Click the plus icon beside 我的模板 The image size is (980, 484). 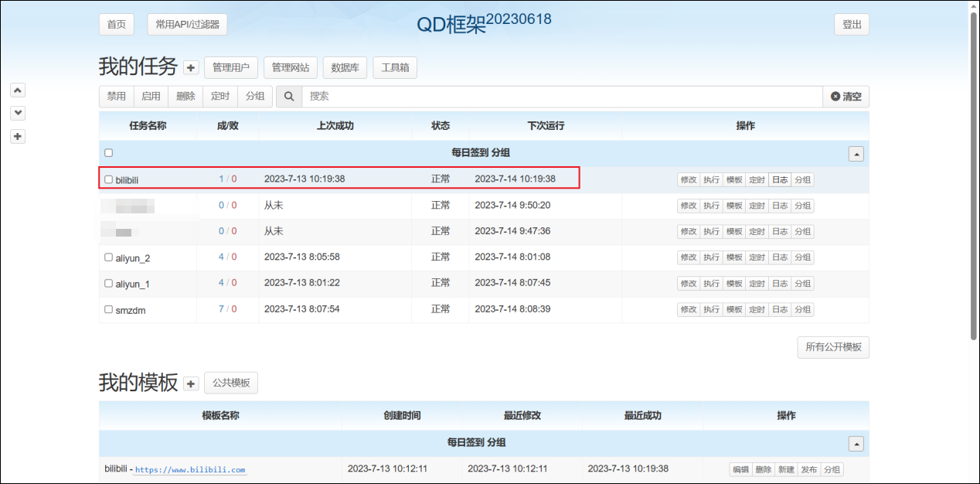(192, 383)
